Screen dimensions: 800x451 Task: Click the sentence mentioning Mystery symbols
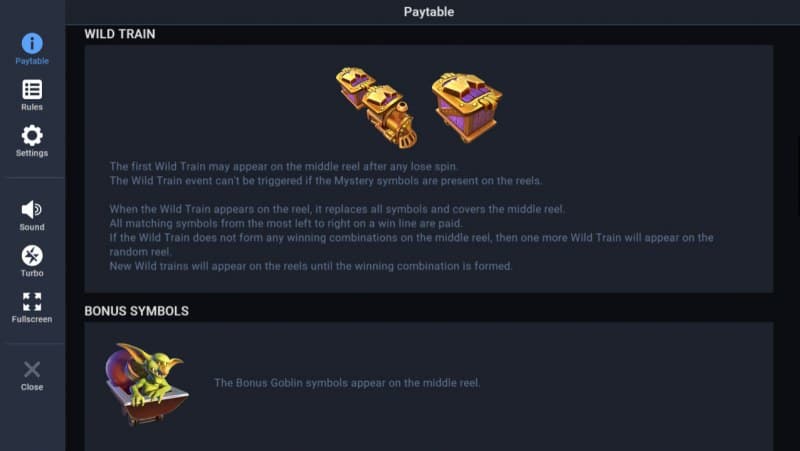pos(326,180)
